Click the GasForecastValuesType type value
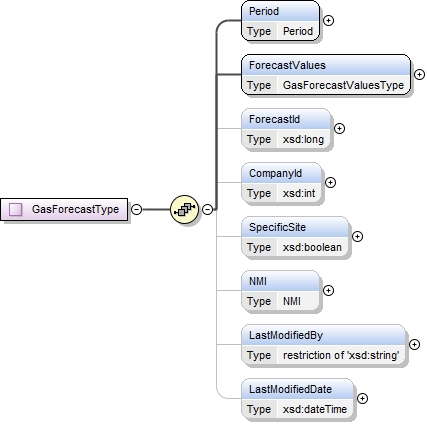The height and width of the screenshot is (424, 427). pyautogui.click(x=343, y=85)
